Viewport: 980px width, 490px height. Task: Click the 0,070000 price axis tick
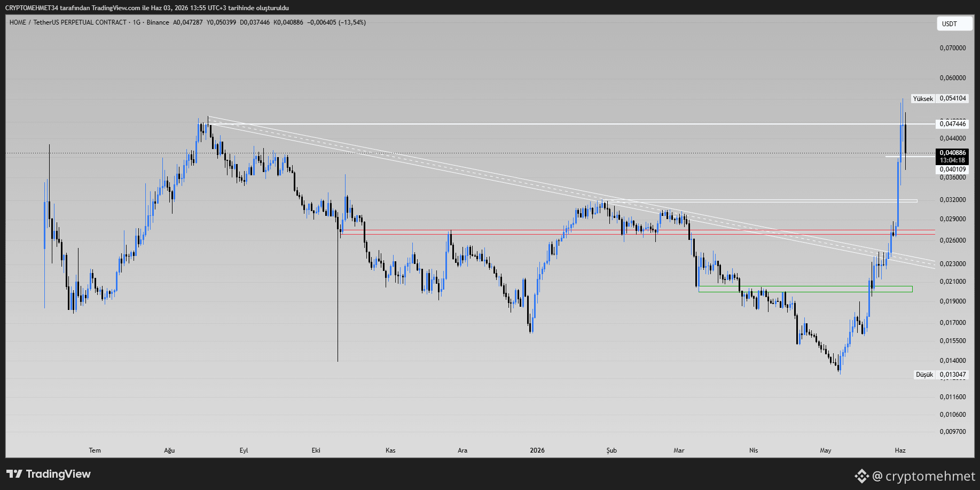point(953,48)
